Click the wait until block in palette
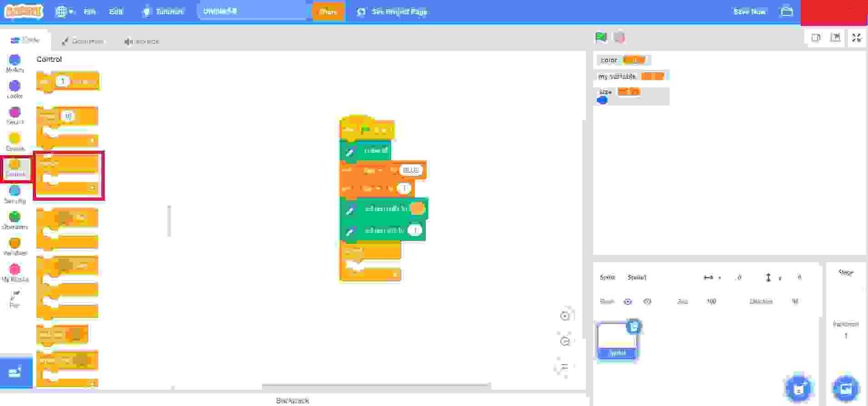 point(62,334)
